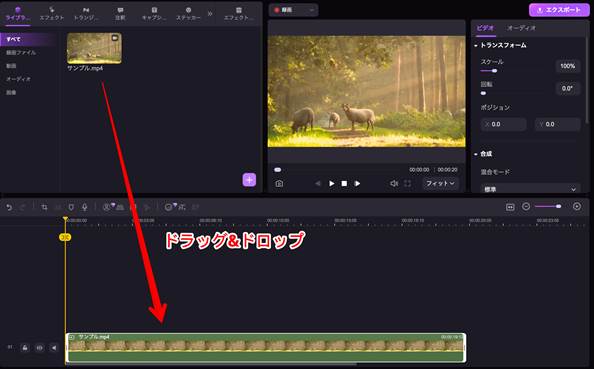Screen dimensions: 594x369
Task: Open the キャプション captions tab
Action: [x=154, y=14]
